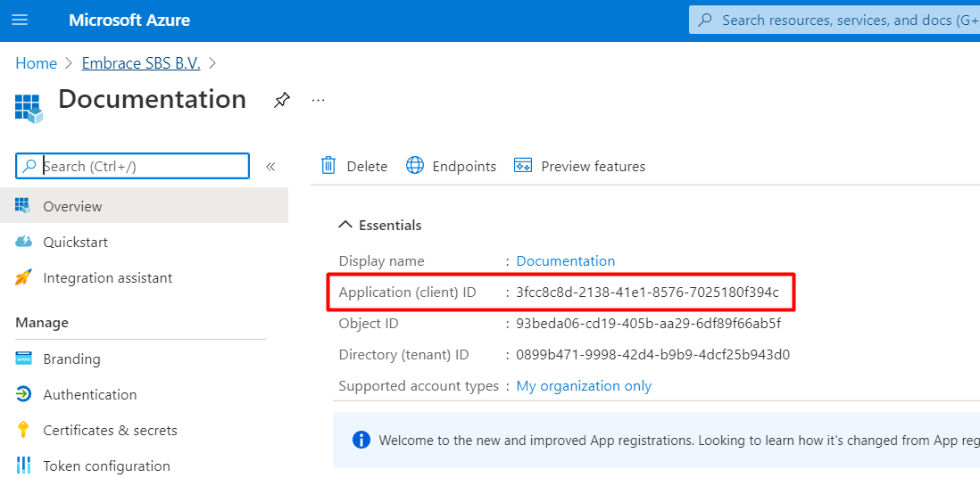The height and width of the screenshot is (478, 980).
Task: Focus the sidebar Search (Ctrl+/) field
Action: [x=132, y=166]
